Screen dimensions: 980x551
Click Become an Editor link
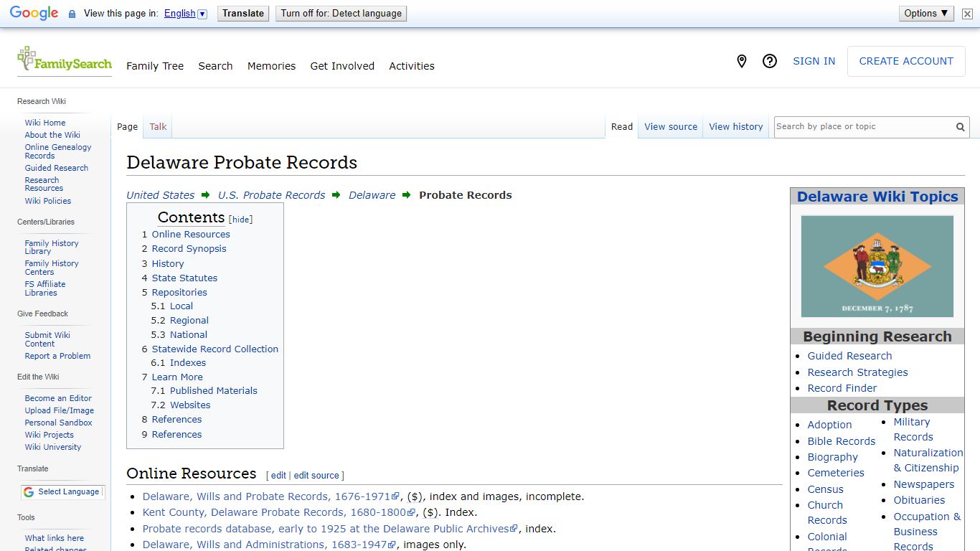click(x=58, y=398)
